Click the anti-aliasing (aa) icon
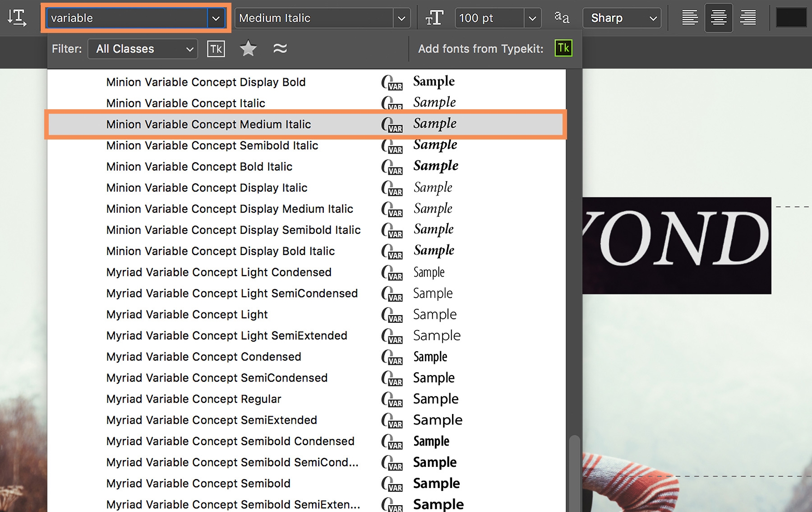Image resolution: width=812 pixels, height=512 pixels. [562, 17]
